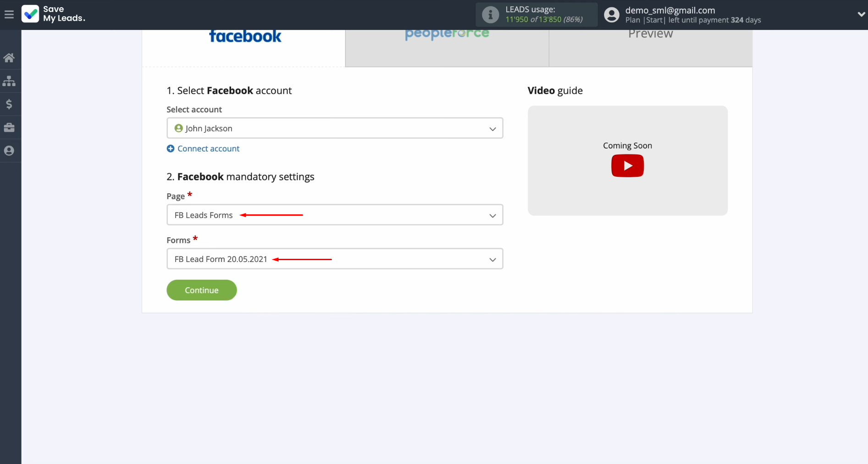
Task: Open the connections sitemap icon in sidebar
Action: point(9,81)
